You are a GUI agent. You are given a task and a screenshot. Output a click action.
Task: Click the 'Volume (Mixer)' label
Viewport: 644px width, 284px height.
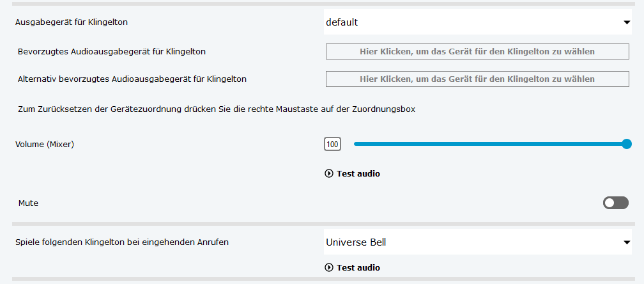point(45,144)
